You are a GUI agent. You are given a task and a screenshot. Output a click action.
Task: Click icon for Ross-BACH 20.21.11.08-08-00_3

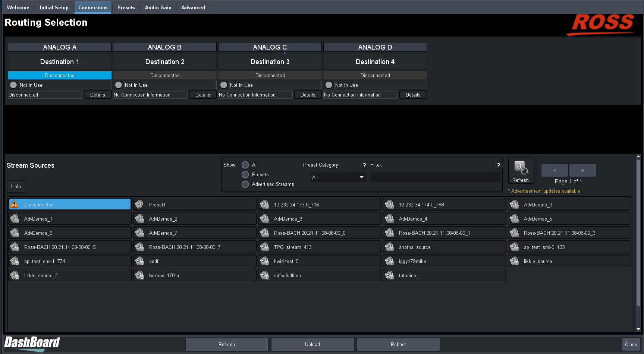pyautogui.click(x=514, y=233)
